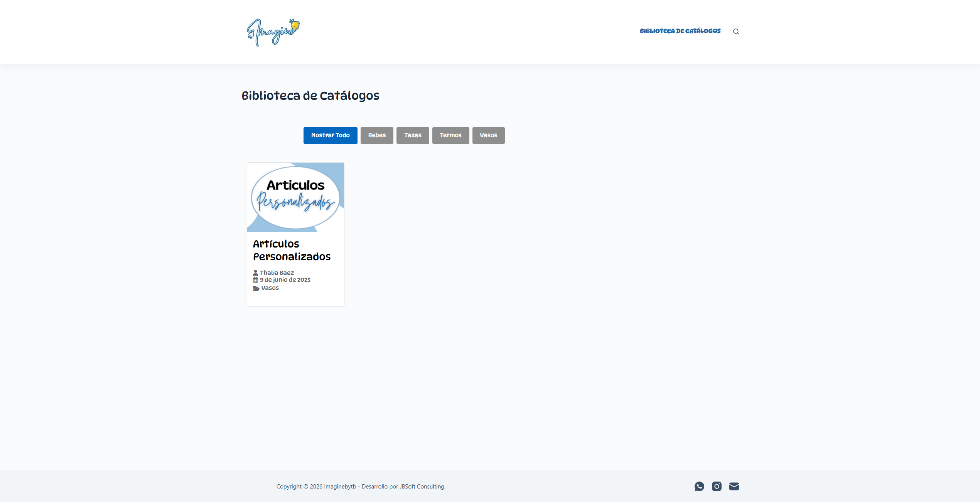Click the email envelope icon
The image size is (980, 502).
click(x=734, y=486)
